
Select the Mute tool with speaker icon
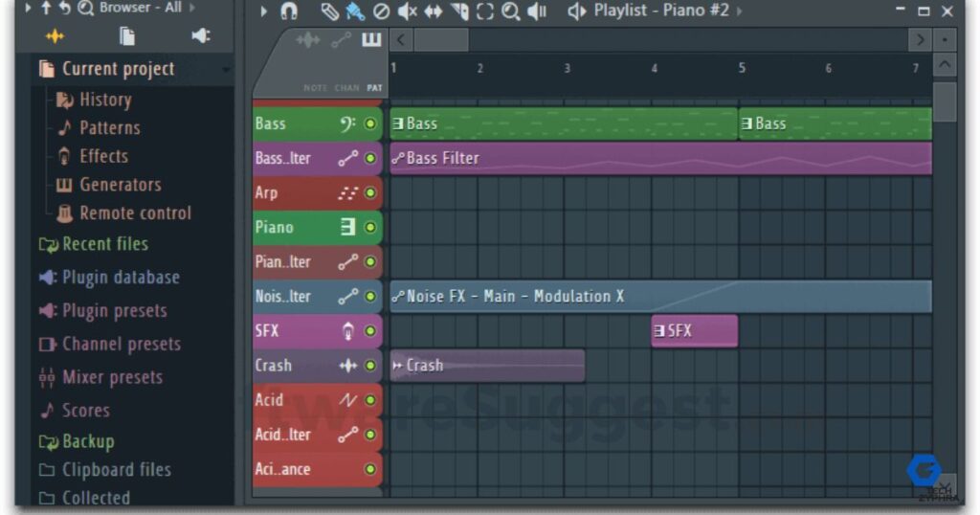[x=407, y=11]
